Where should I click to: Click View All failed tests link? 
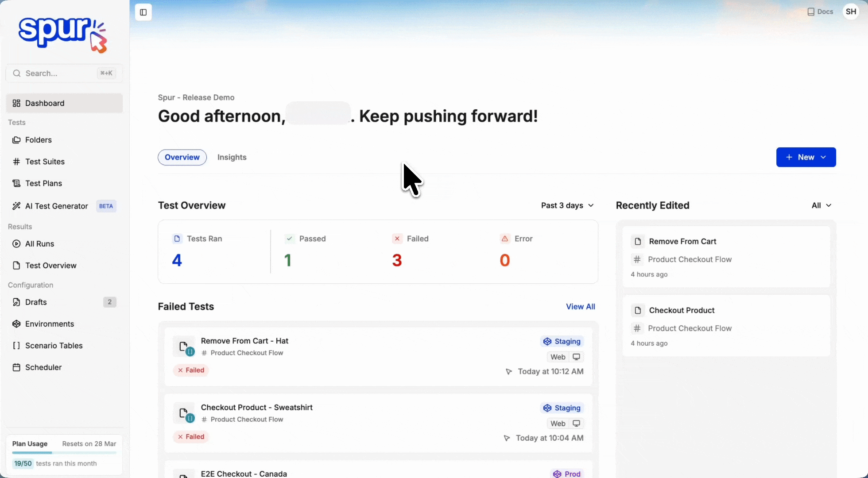point(580,307)
